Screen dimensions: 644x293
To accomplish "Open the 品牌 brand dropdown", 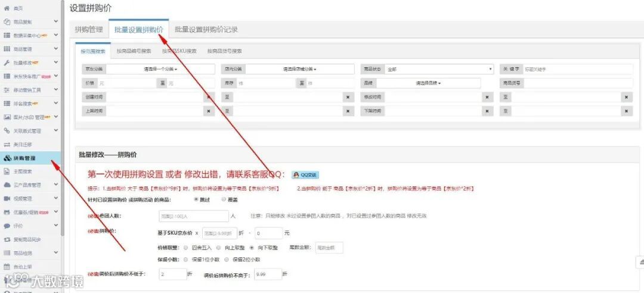I will click(x=428, y=83).
